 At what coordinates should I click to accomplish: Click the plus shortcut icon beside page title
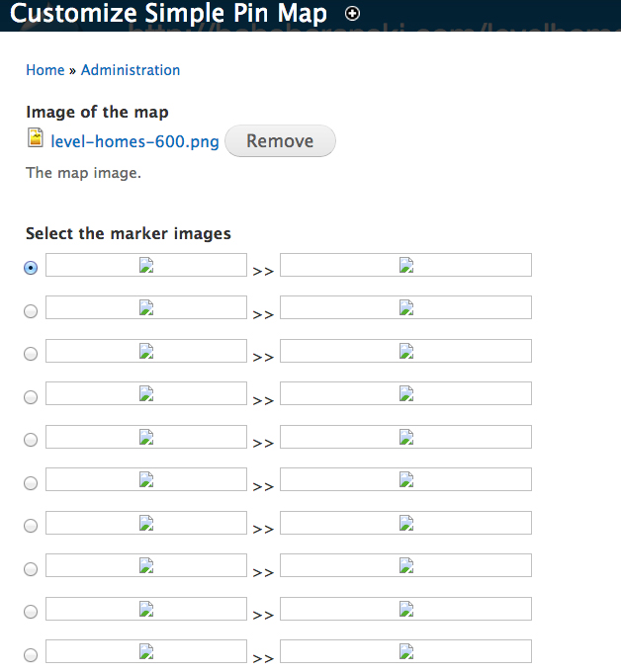coord(352,14)
